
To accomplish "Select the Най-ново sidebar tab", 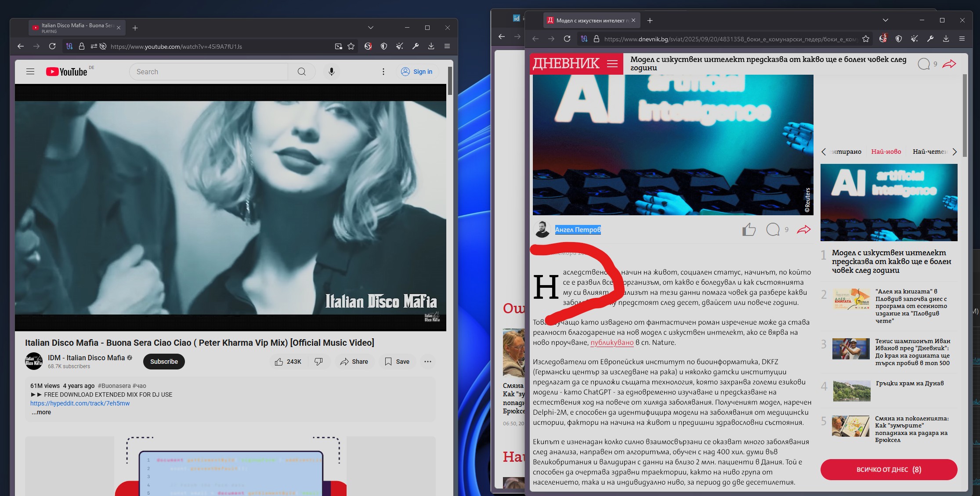I will click(886, 152).
